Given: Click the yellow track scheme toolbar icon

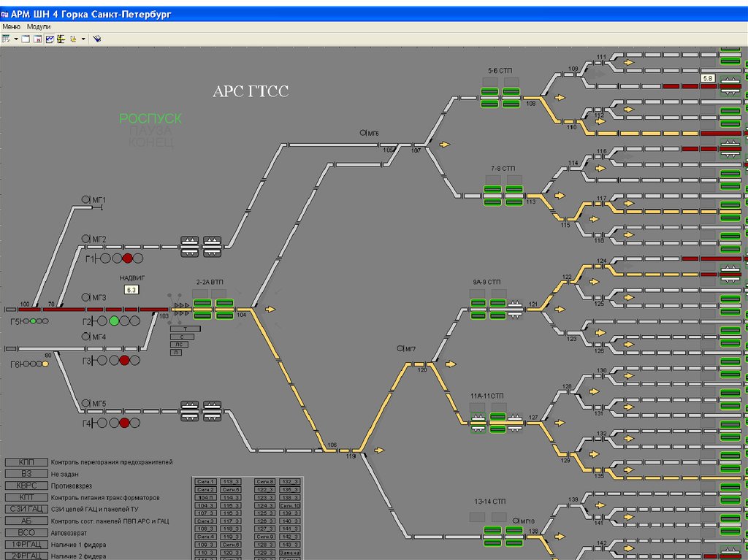Looking at the screenshot, I should [61, 39].
